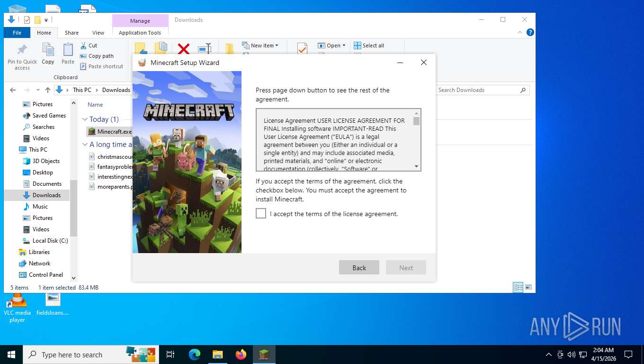The image size is (644, 364).
Task: Open Explorer help question mark icon
Action: pos(530,32)
